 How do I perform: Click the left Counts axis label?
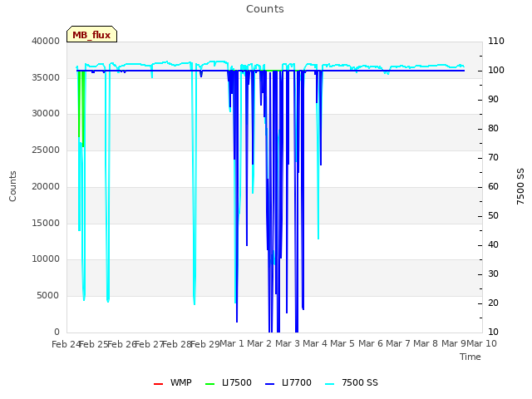[13, 186]
